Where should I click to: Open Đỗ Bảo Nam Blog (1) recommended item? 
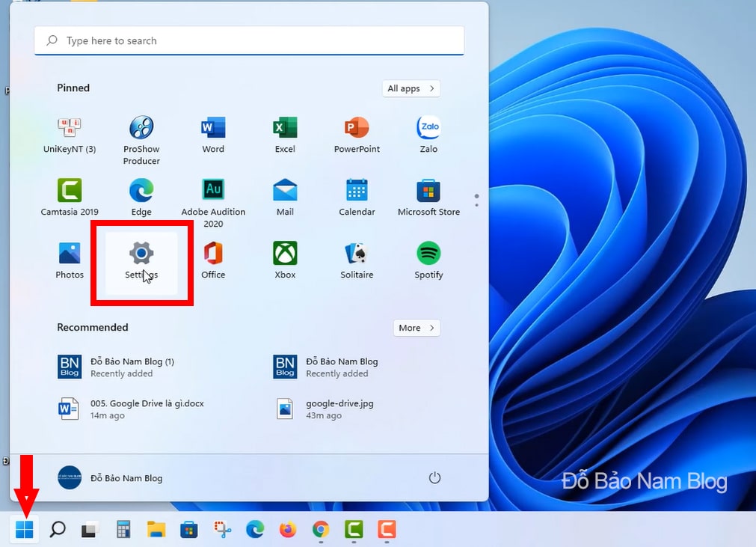116,367
